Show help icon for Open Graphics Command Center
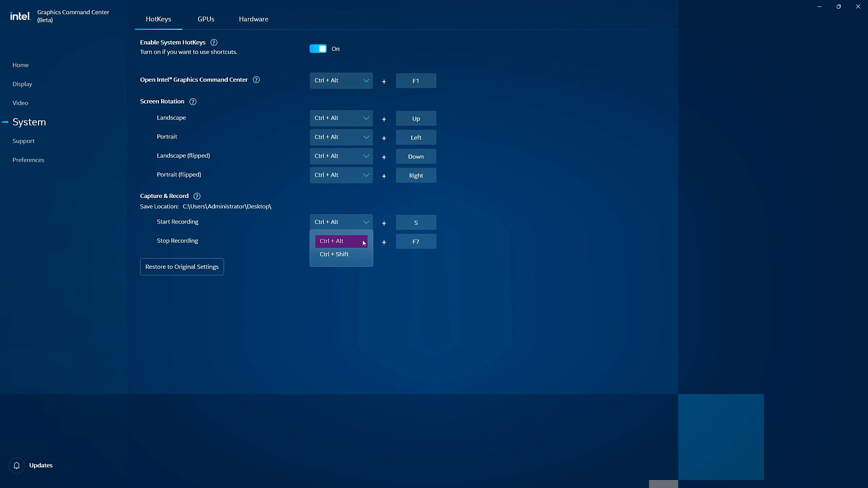The width and height of the screenshot is (868, 488). pos(257,80)
